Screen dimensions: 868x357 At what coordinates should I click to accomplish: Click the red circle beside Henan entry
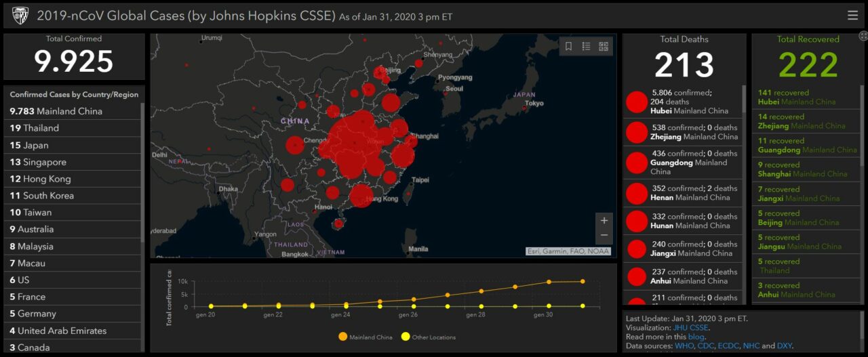pos(637,193)
